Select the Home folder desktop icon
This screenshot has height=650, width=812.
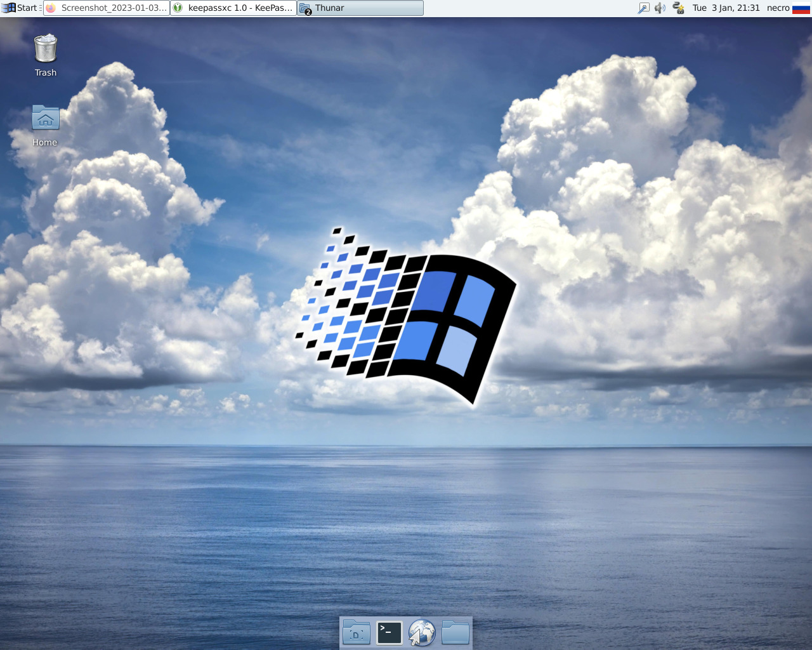(45, 118)
